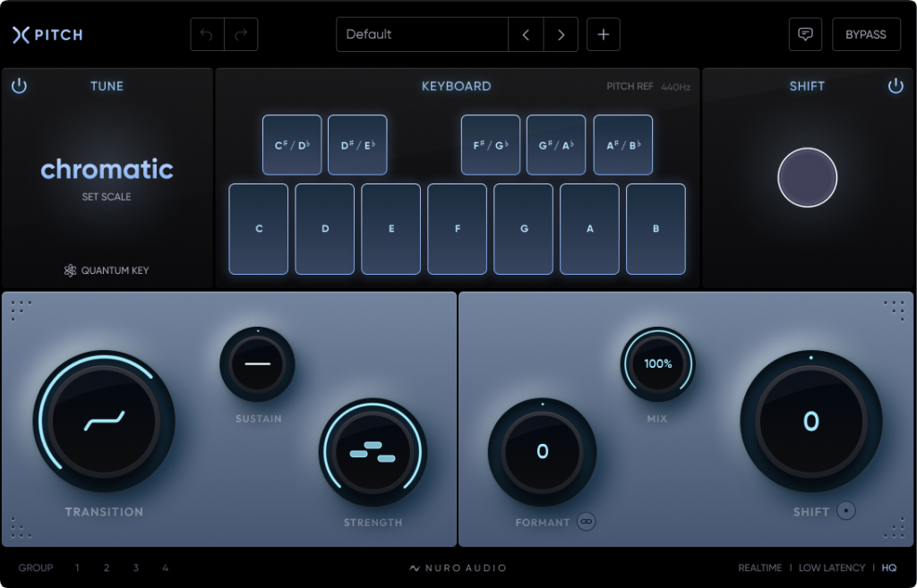
Task: Click the PITCH REF label
Action: pyautogui.click(x=630, y=87)
